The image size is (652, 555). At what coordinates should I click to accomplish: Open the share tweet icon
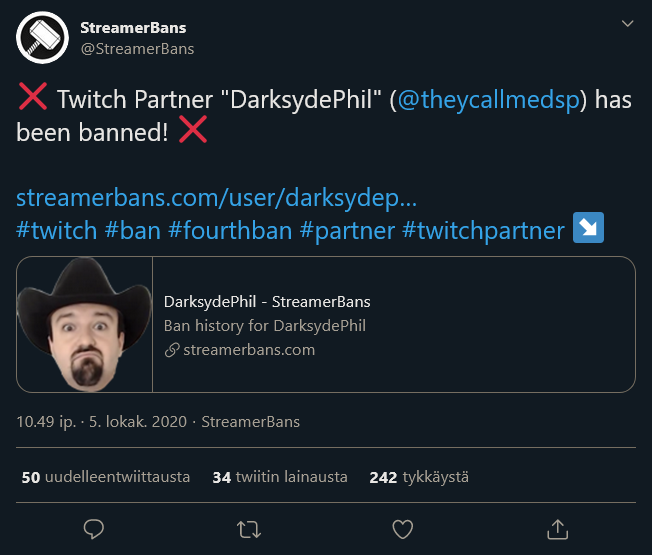pyautogui.click(x=558, y=527)
